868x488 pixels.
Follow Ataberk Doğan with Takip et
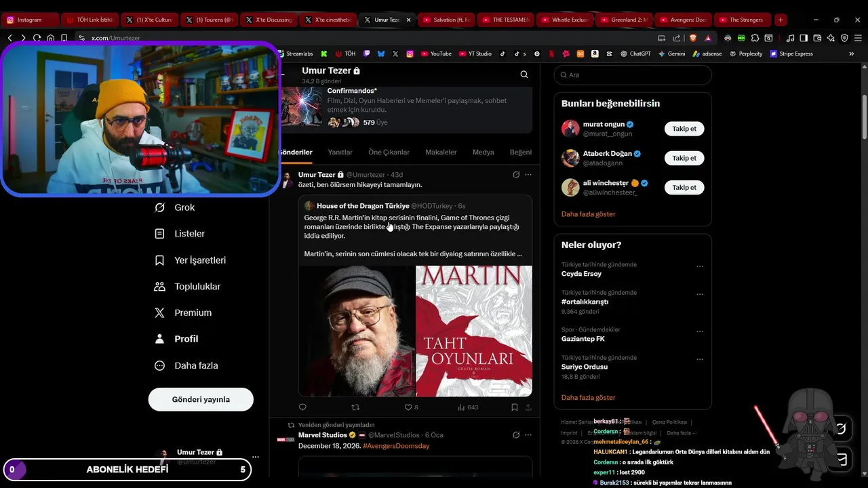(x=684, y=158)
